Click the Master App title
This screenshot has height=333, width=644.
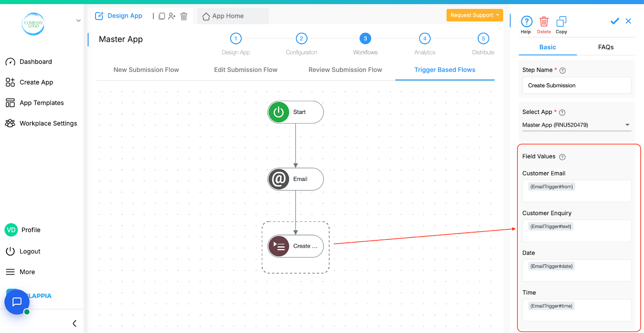coord(121,39)
